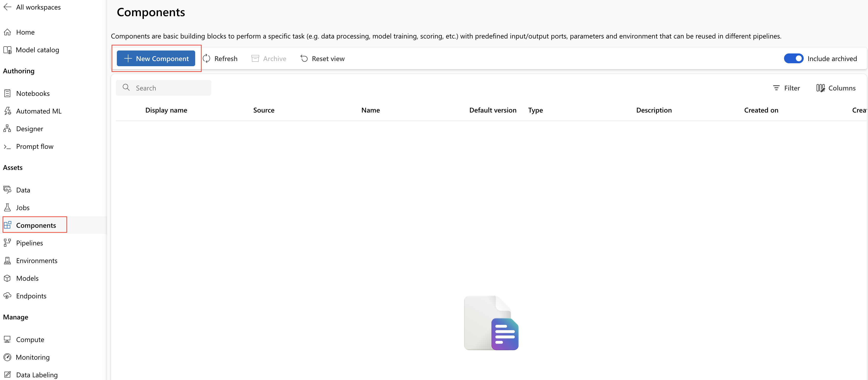Open the Columns chooser
Image resolution: width=868 pixels, height=380 pixels.
(x=836, y=88)
